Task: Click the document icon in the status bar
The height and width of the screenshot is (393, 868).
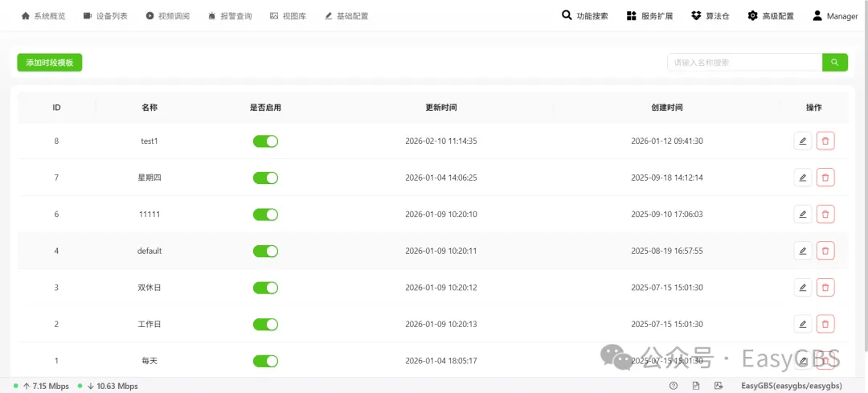Action: 696,386
